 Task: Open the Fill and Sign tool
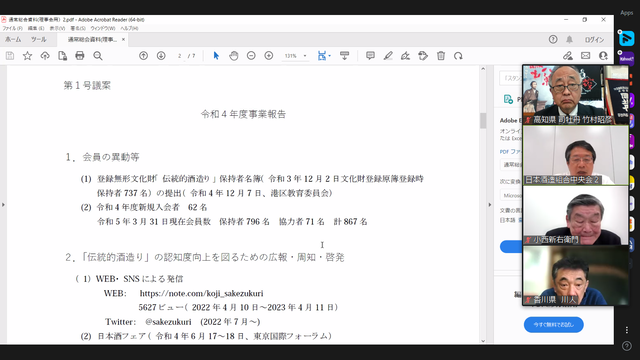[x=405, y=56]
